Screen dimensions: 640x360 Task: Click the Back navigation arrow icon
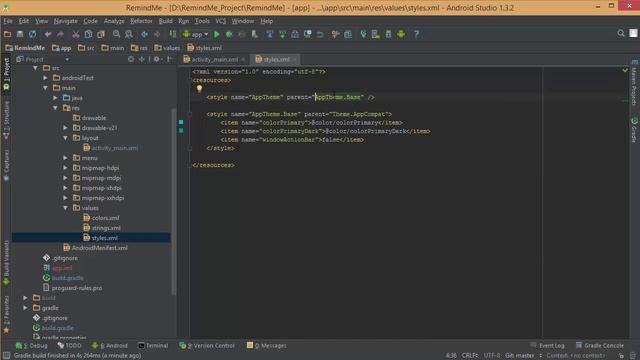[x=144, y=34]
